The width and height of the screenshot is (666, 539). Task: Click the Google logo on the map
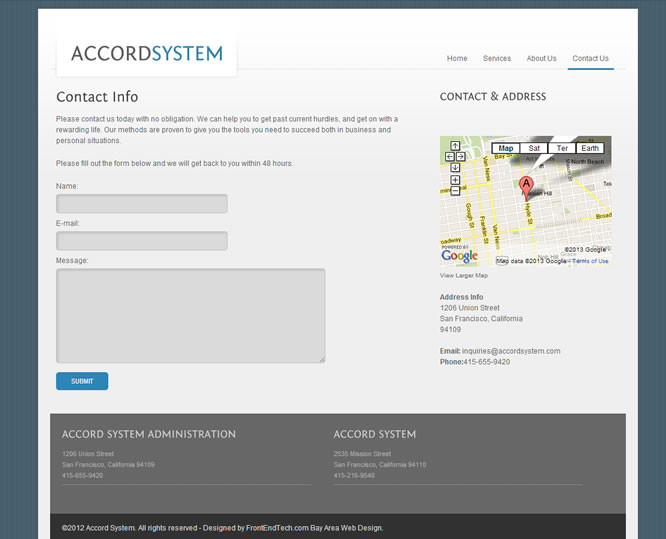[459, 256]
